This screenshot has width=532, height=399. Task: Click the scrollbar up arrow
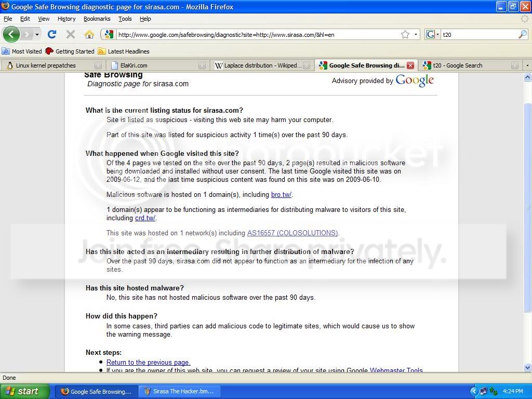pos(528,77)
